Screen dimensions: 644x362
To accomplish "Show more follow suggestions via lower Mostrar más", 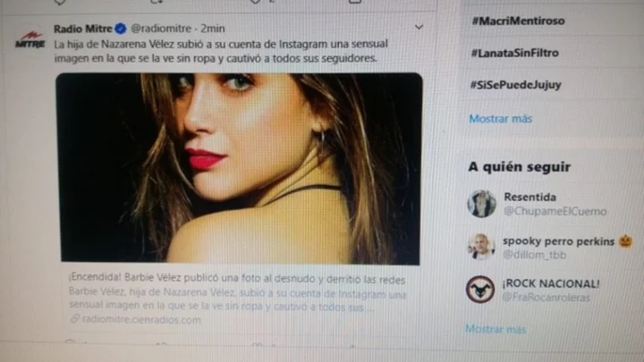I will (496, 329).
